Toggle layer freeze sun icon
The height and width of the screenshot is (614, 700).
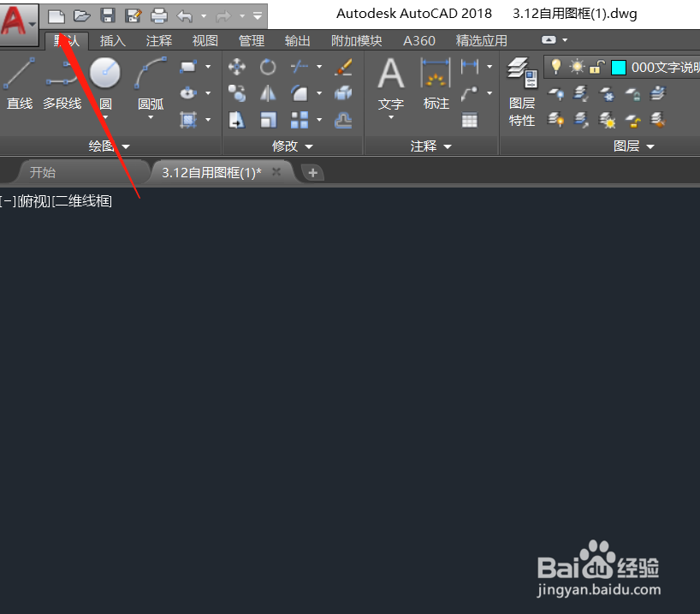(x=577, y=67)
